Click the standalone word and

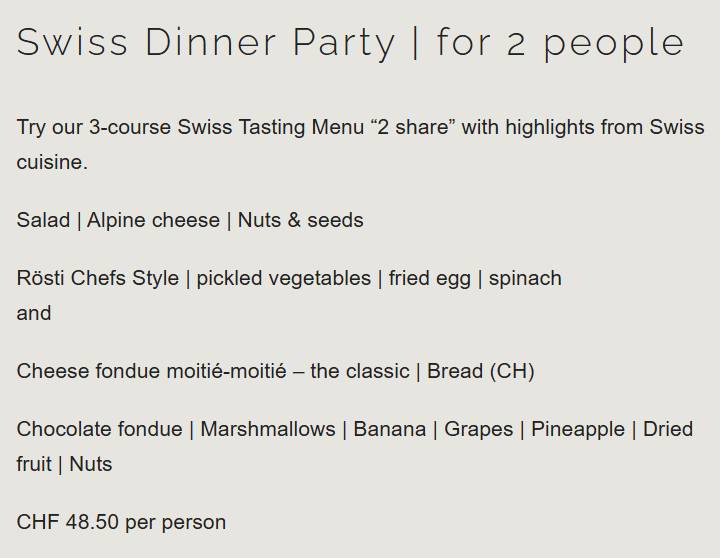click(33, 313)
